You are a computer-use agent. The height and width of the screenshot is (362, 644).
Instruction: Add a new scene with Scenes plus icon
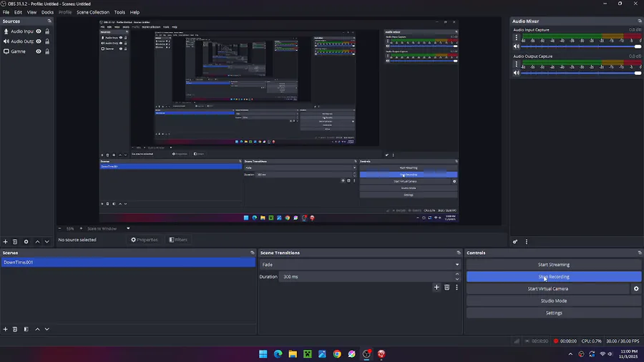(x=5, y=329)
